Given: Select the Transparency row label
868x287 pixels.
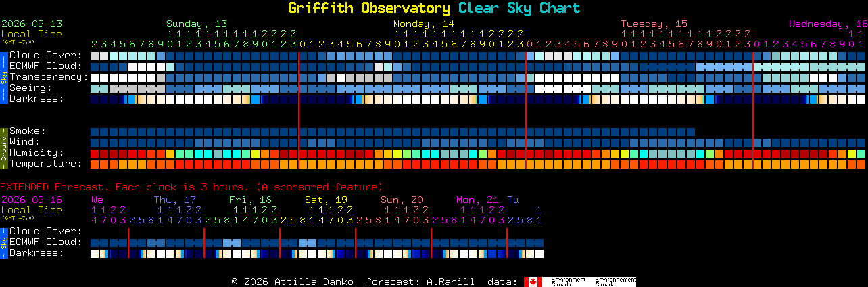Looking at the screenshot, I should 49,77.
